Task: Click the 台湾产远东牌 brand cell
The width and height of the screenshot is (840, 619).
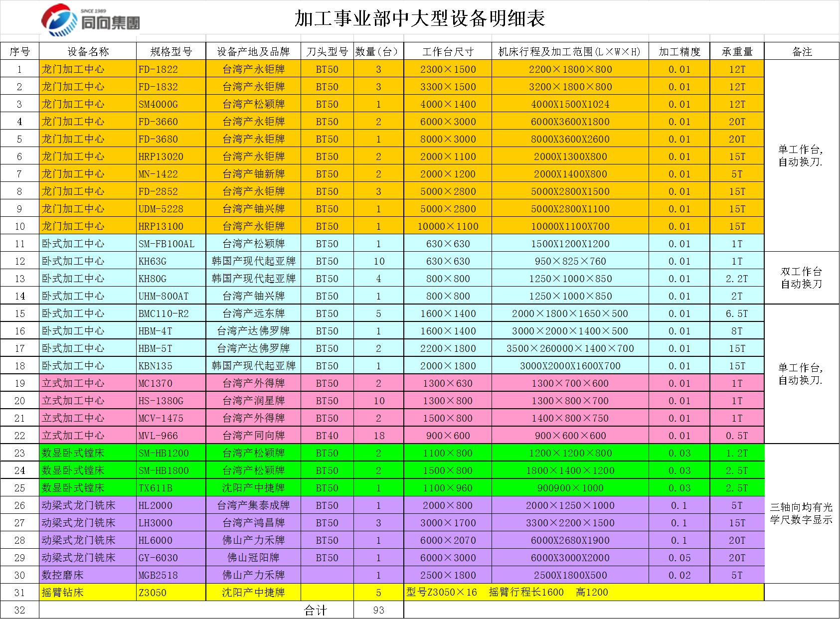Action: coord(253,313)
